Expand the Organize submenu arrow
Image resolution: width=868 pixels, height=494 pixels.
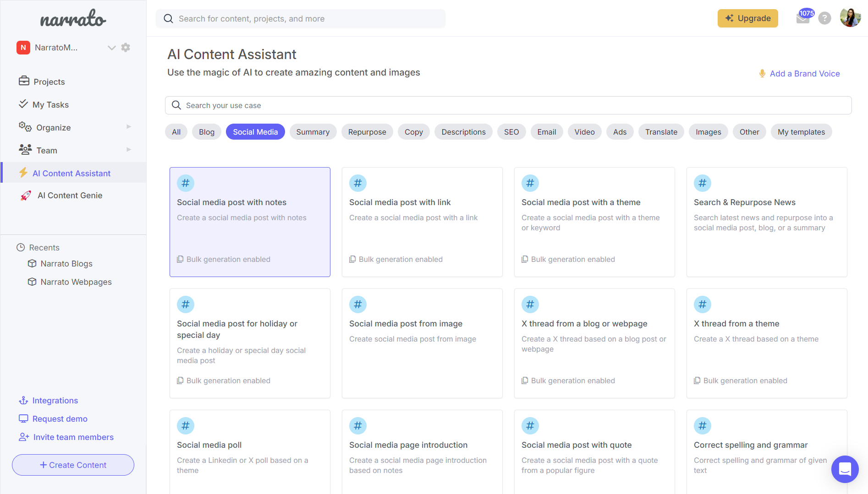coord(129,127)
